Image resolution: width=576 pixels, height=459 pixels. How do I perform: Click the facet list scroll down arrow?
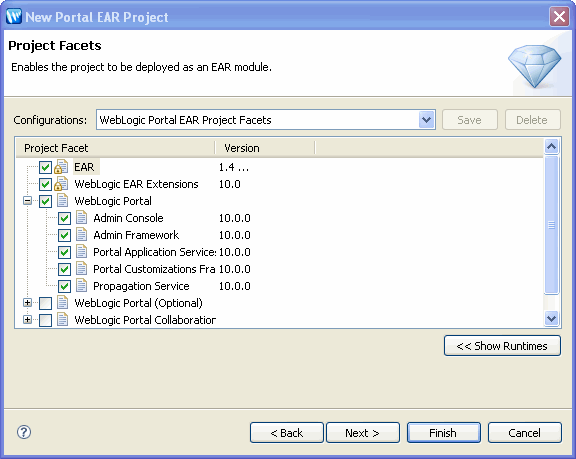[551, 318]
